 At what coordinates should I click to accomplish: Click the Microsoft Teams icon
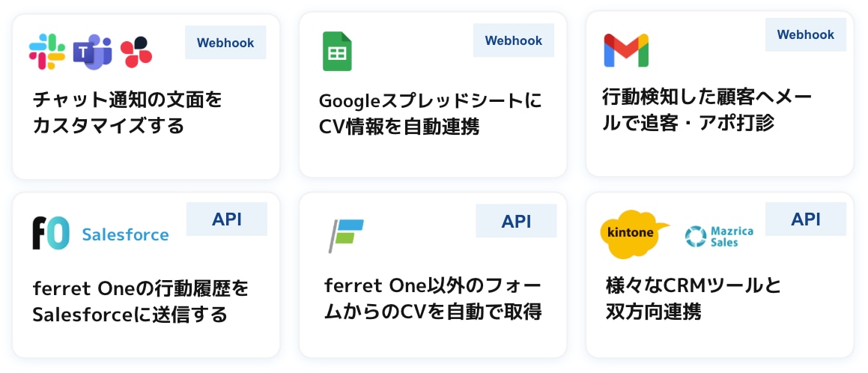(93, 52)
